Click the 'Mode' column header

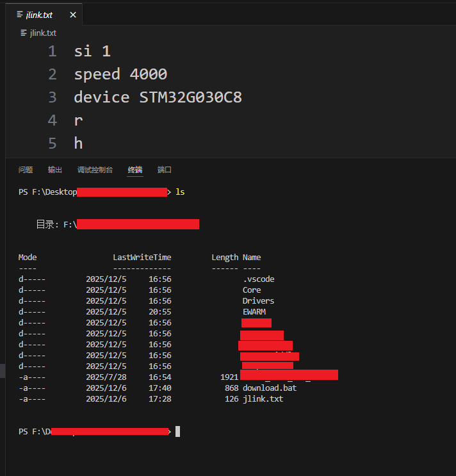tap(28, 258)
